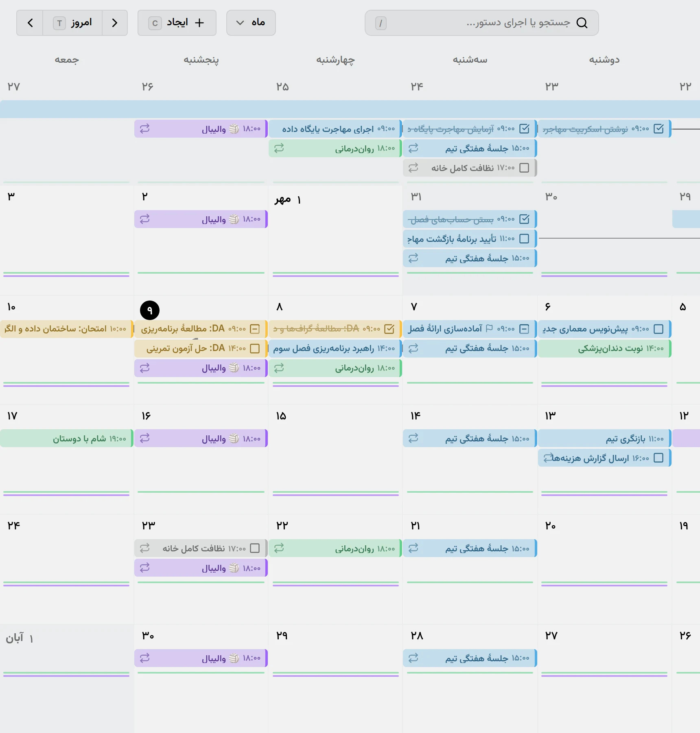
Task: Click the flag icon on آماده‌سازی ارائهٔ فصل event
Action: point(489,328)
